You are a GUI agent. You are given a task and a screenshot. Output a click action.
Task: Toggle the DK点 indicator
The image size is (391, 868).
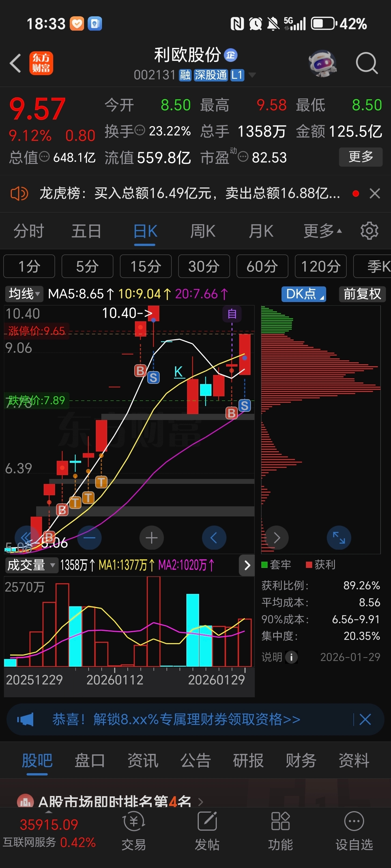pos(304,294)
